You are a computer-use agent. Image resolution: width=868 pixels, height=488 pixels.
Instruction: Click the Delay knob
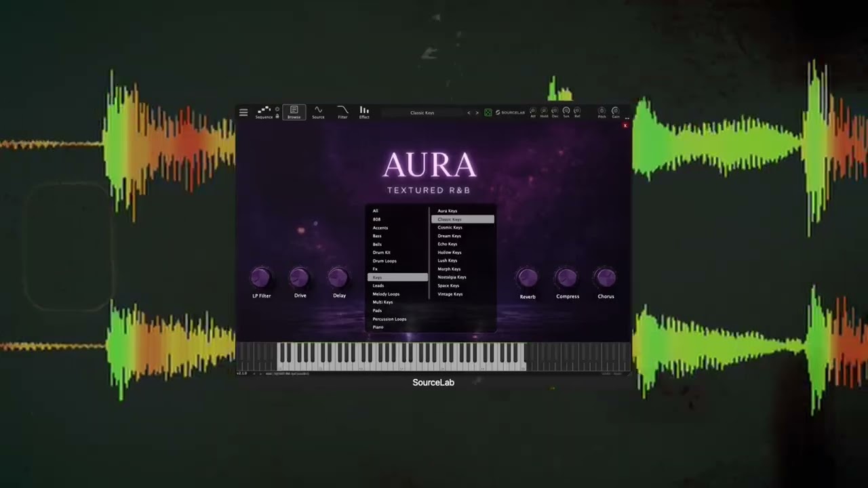click(338, 277)
